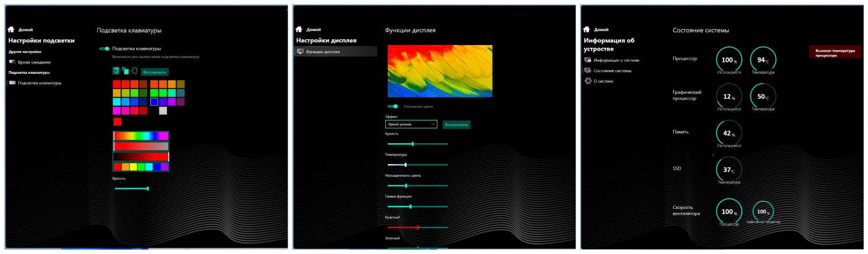Click the colorful feathers preview image
The width and height of the screenshot is (868, 254).
pos(440,71)
